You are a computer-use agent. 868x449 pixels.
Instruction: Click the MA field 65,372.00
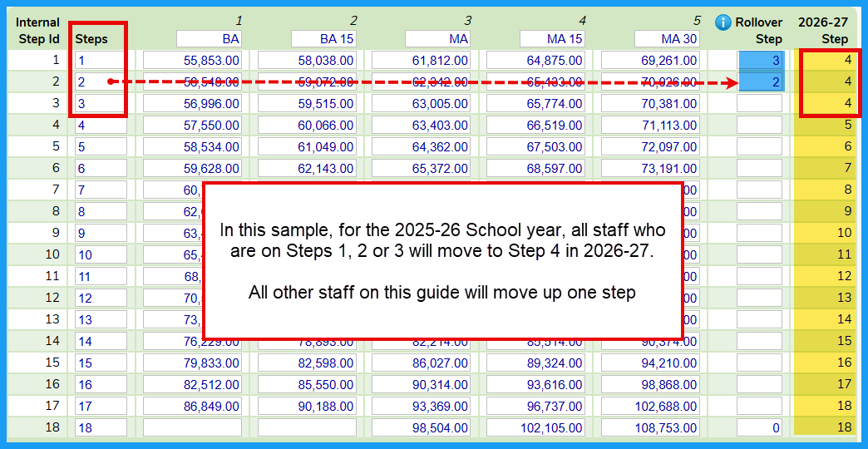422,168
